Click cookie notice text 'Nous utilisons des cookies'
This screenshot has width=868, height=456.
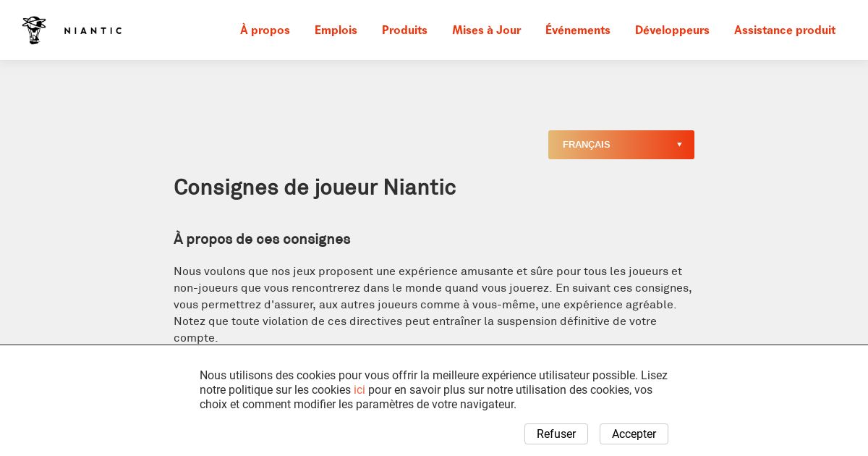[x=434, y=390]
